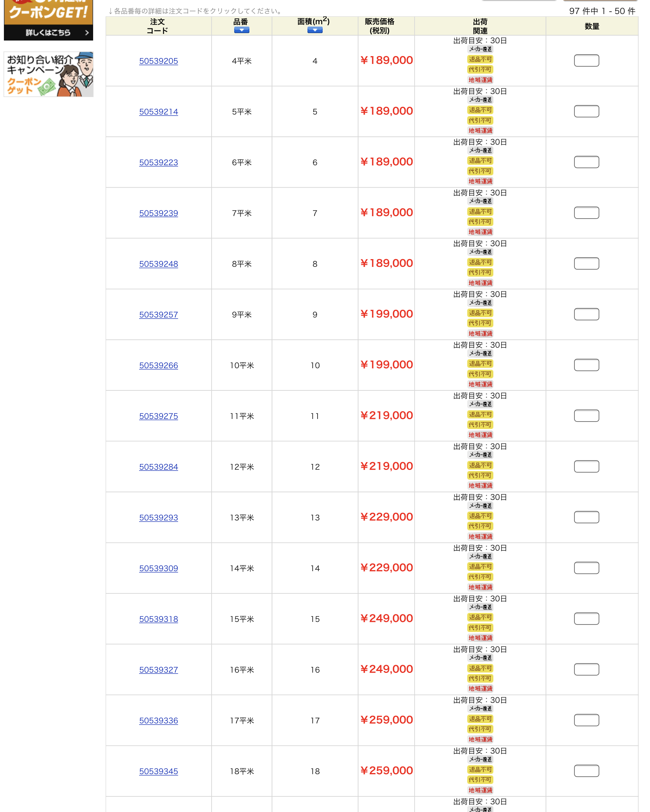Image resolution: width=650 pixels, height=812 pixels.
Task: Click the 返品不可 badge for order 50539275
Action: click(480, 415)
